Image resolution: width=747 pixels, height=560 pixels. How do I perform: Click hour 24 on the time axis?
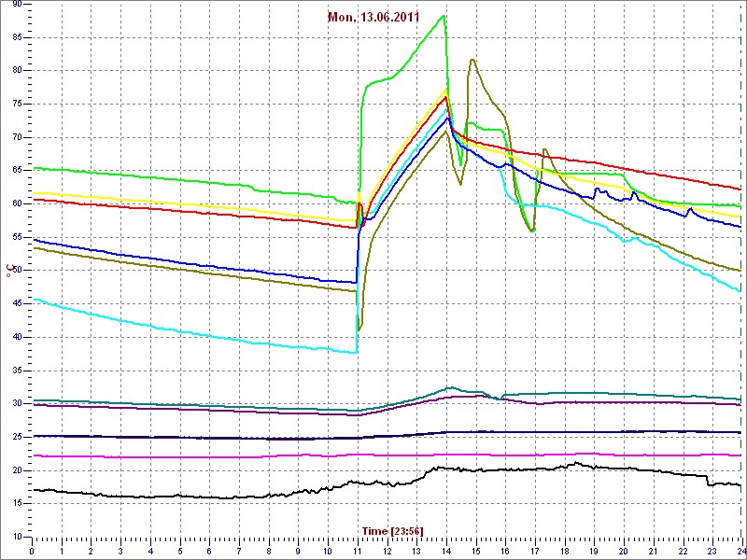click(x=740, y=551)
